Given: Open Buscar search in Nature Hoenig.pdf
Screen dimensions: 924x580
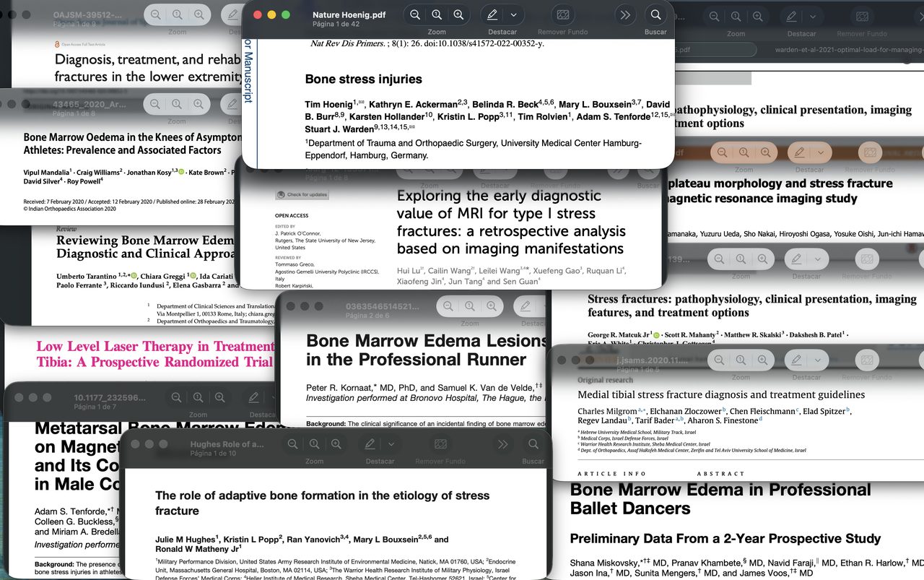Looking at the screenshot, I should [x=655, y=14].
